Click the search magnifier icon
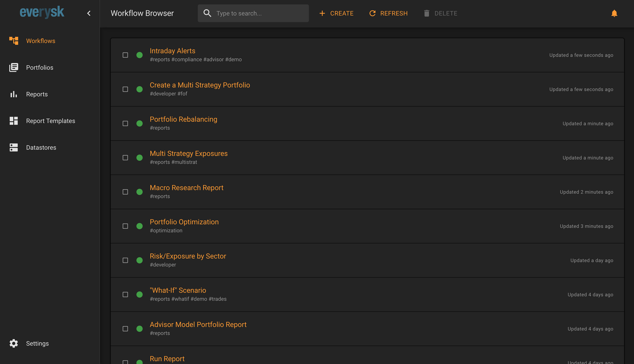This screenshot has width=634, height=364. [x=207, y=13]
